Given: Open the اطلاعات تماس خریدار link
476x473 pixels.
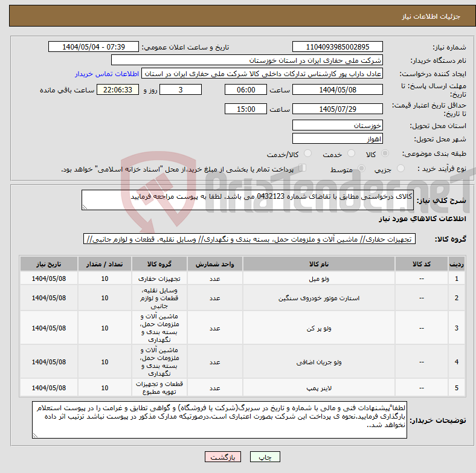Looking at the screenshot, I should point(107,74).
